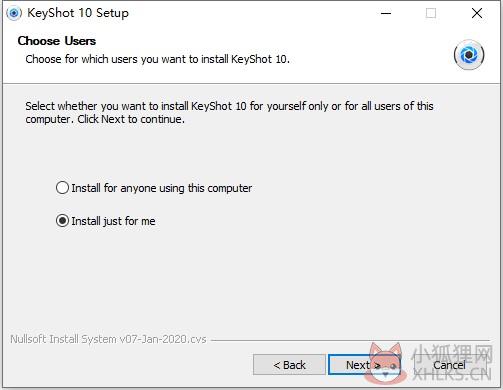
Task: Close the KeyShot 10 Setup window
Action: click(x=477, y=13)
